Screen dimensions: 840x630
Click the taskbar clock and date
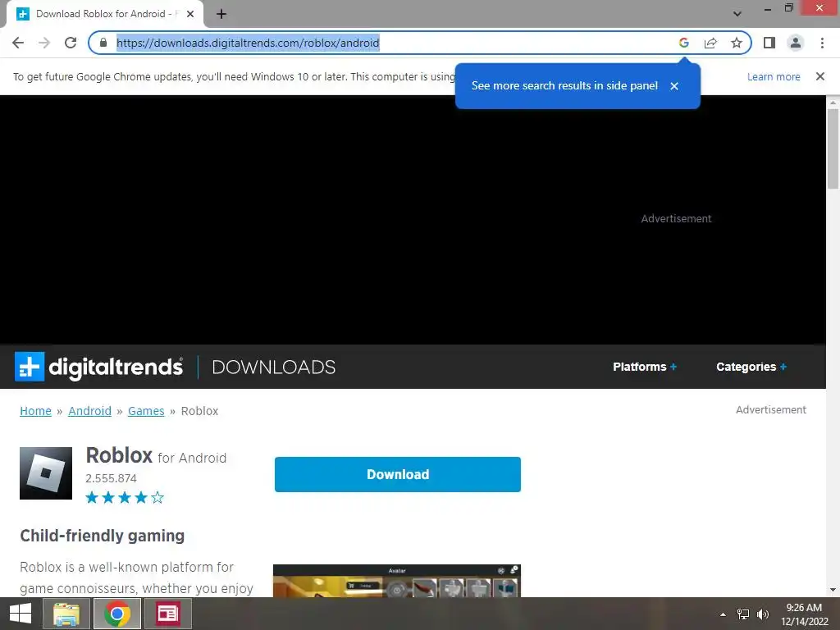point(804,614)
